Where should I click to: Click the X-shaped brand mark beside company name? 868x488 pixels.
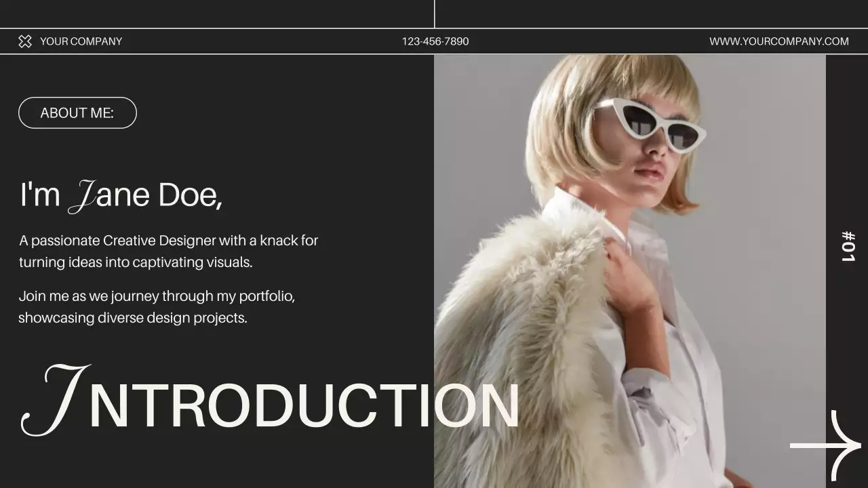(25, 41)
